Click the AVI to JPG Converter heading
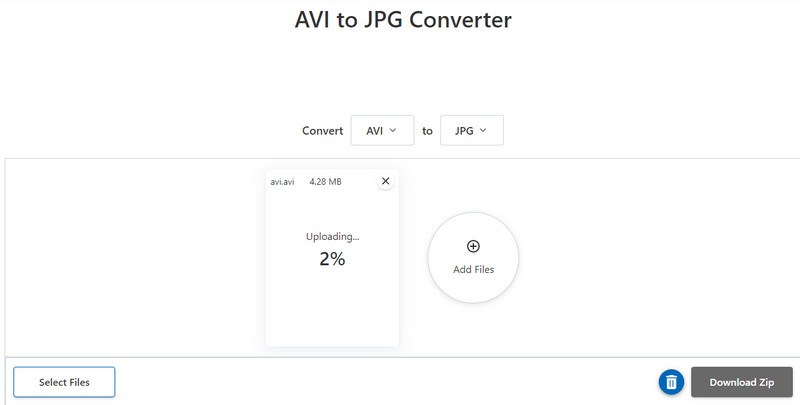The height and width of the screenshot is (405, 800). point(403,20)
